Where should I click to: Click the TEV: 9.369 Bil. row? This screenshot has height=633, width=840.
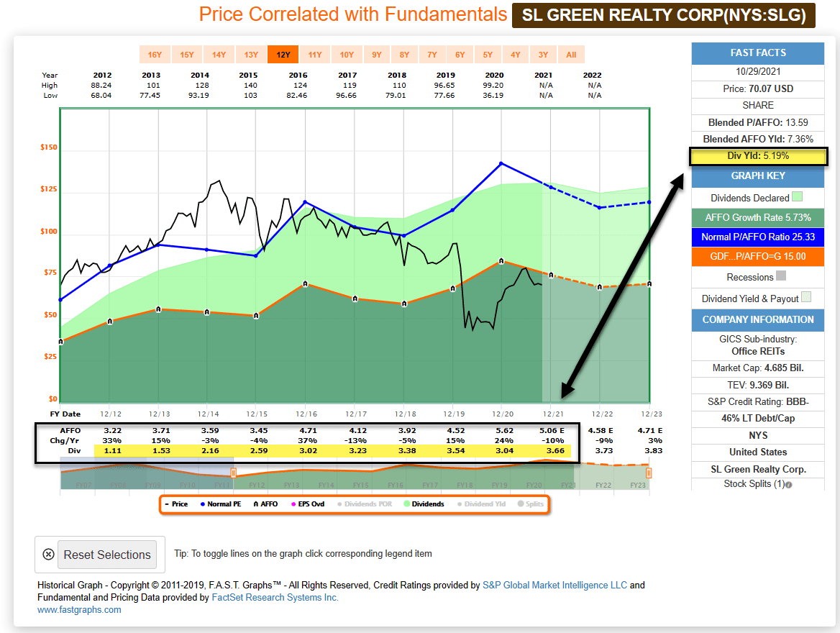(757, 386)
